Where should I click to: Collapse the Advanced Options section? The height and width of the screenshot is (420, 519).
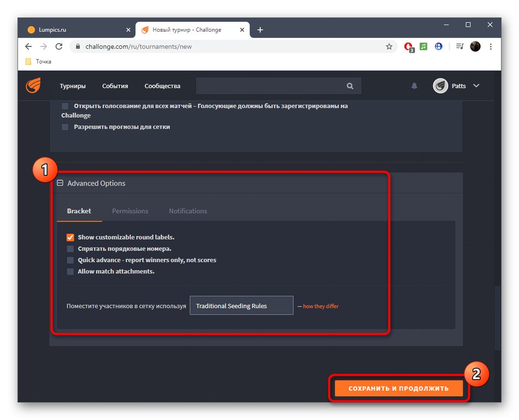[x=60, y=183]
